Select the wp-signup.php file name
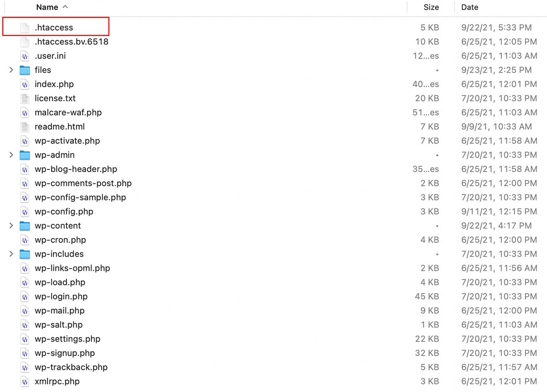547x392 pixels. coord(65,352)
